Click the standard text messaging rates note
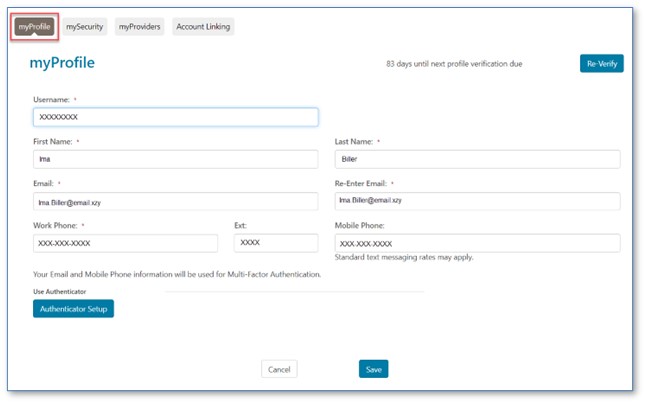Viewport: 646px width, 404px height. 404,258
